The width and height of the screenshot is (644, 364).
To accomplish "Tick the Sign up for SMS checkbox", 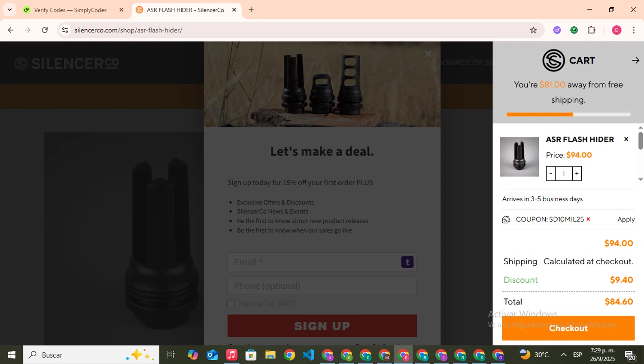I will pyautogui.click(x=231, y=303).
